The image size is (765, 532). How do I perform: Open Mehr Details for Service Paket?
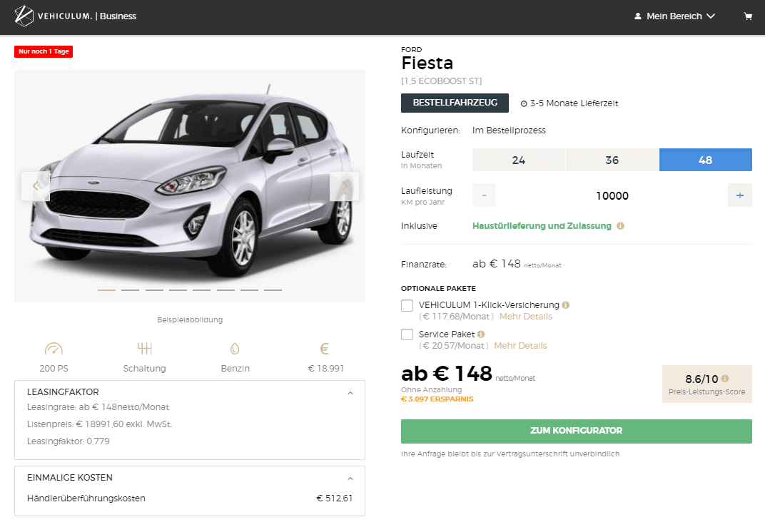(520, 346)
